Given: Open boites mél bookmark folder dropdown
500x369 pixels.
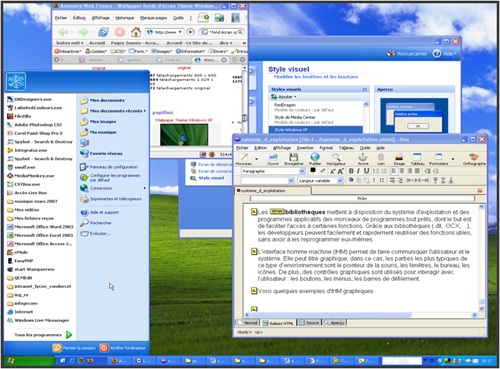Looking at the screenshot, I should [x=70, y=43].
